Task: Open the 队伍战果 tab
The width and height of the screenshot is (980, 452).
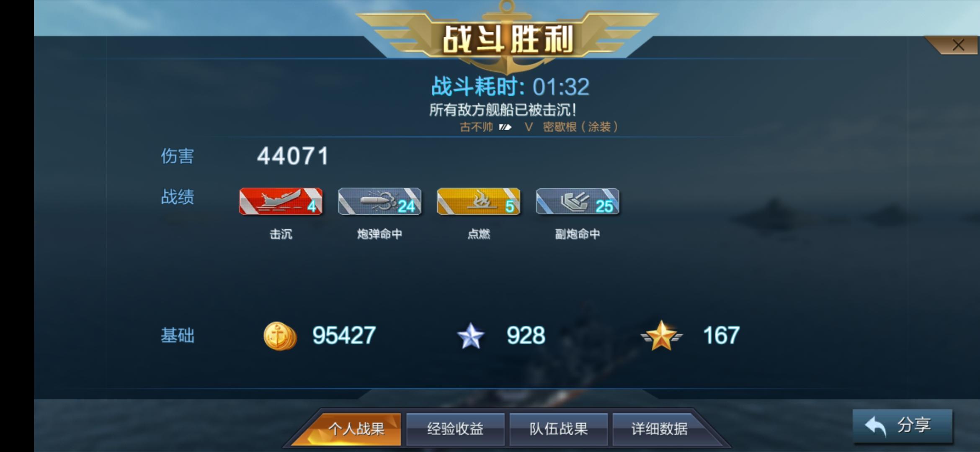Action: (558, 429)
